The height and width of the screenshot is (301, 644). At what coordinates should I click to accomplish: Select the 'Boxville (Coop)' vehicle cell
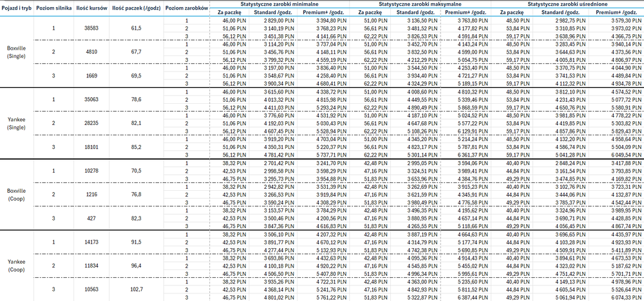click(x=17, y=195)
